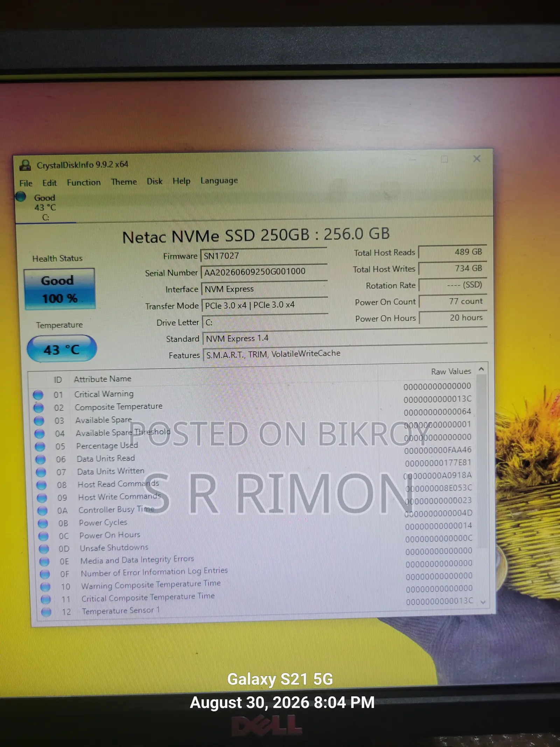Click the scroll up arrow in attribute list

[482, 369]
